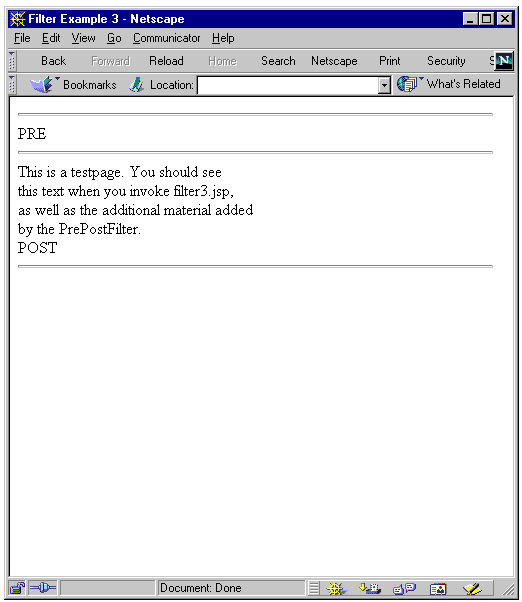
Task: Click the status bar progress meter
Action: pos(107,588)
